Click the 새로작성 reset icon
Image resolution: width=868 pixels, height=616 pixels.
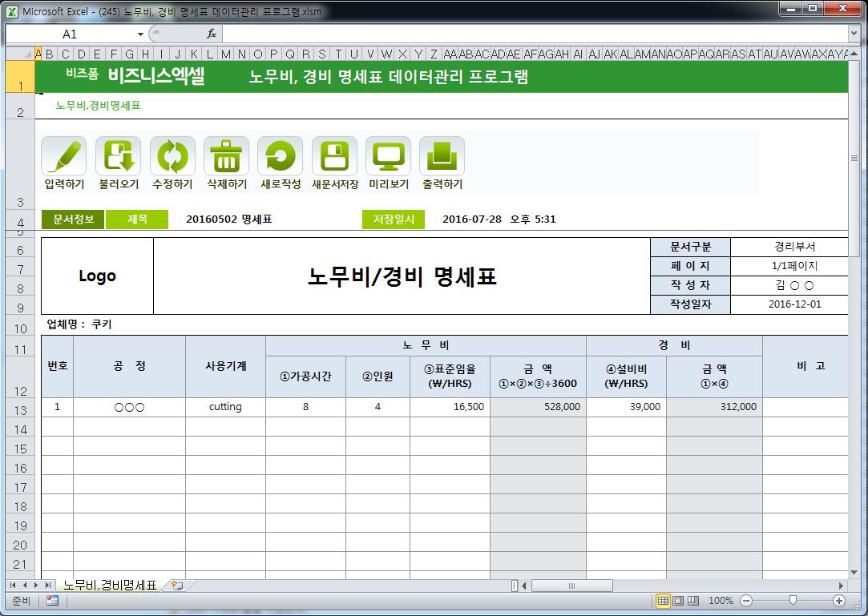(280, 156)
